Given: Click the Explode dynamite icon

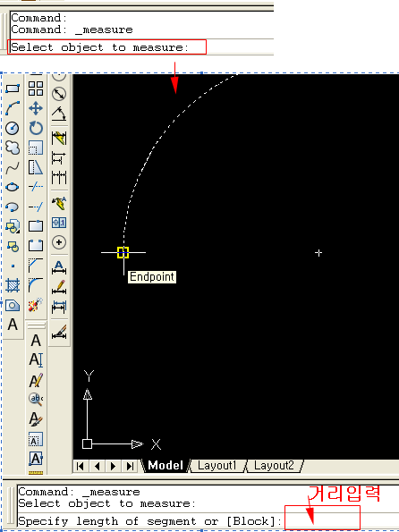Looking at the screenshot, I should pos(36,305).
